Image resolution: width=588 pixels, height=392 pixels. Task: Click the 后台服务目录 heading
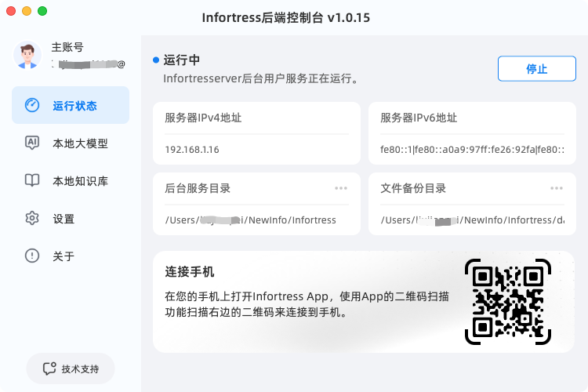coord(198,188)
